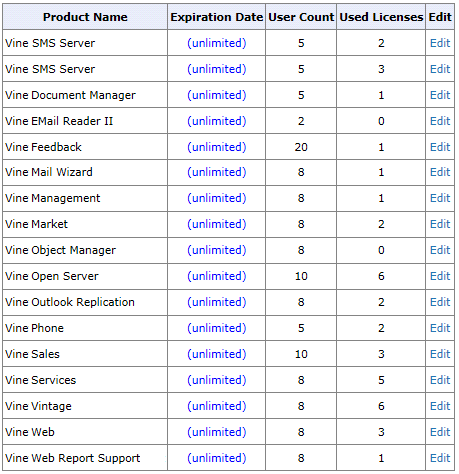Select unlimited expiration for Vine Web
The image size is (459, 474).
(217, 432)
